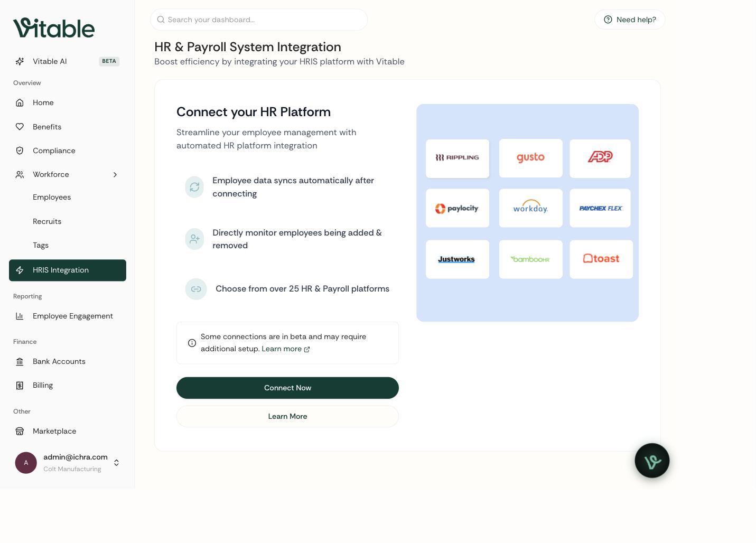Select the Toast logo tile
Image resolution: width=756 pixels, height=543 pixels.
pos(601,259)
